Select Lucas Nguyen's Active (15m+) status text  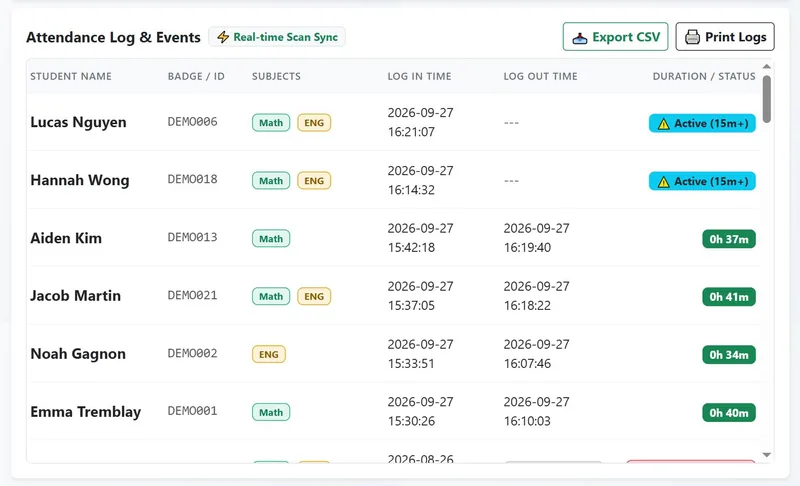(x=711, y=123)
